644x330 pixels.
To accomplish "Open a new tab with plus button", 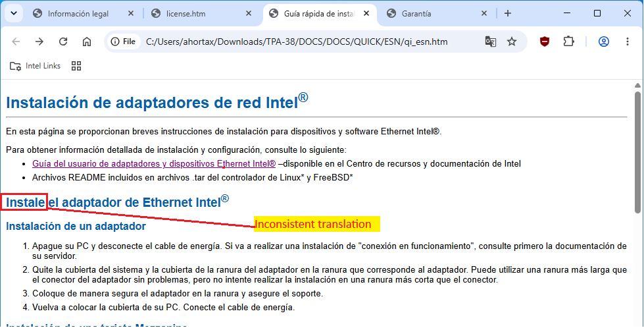I will 508,14.
